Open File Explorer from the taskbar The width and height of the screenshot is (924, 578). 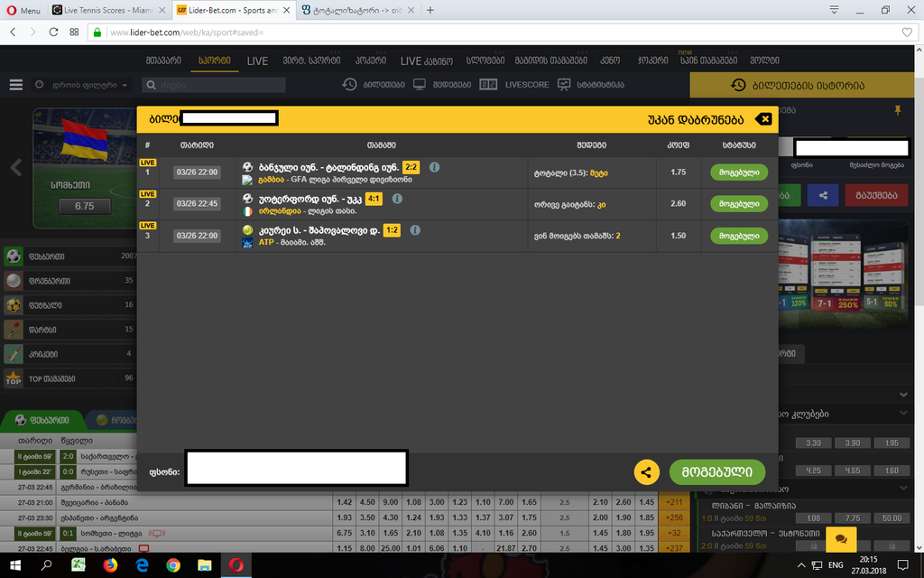[x=205, y=565]
